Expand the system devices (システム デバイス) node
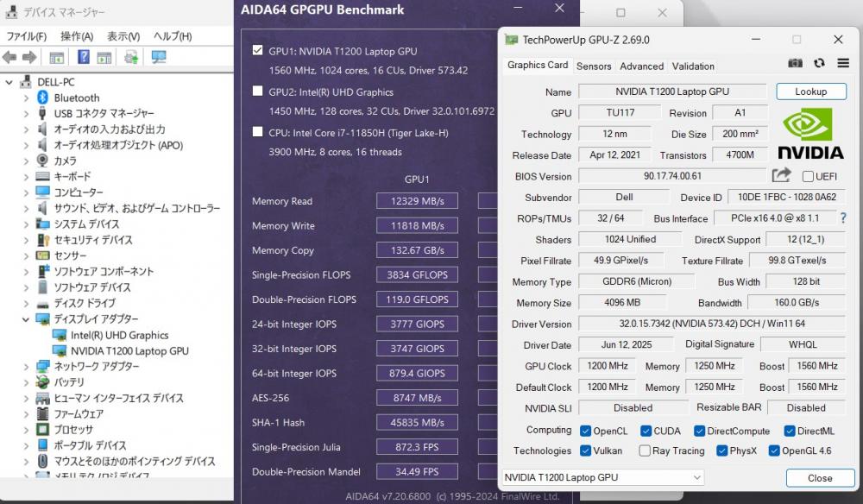 click(x=26, y=224)
